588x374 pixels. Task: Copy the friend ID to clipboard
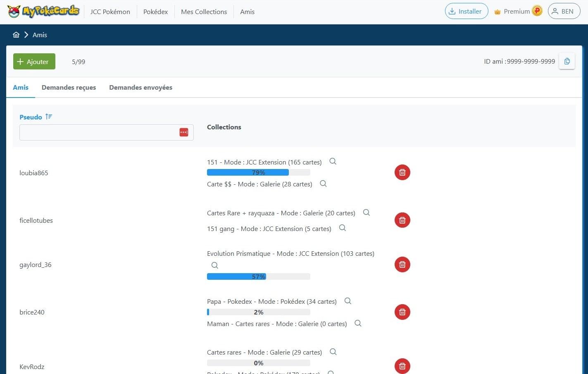click(x=567, y=61)
